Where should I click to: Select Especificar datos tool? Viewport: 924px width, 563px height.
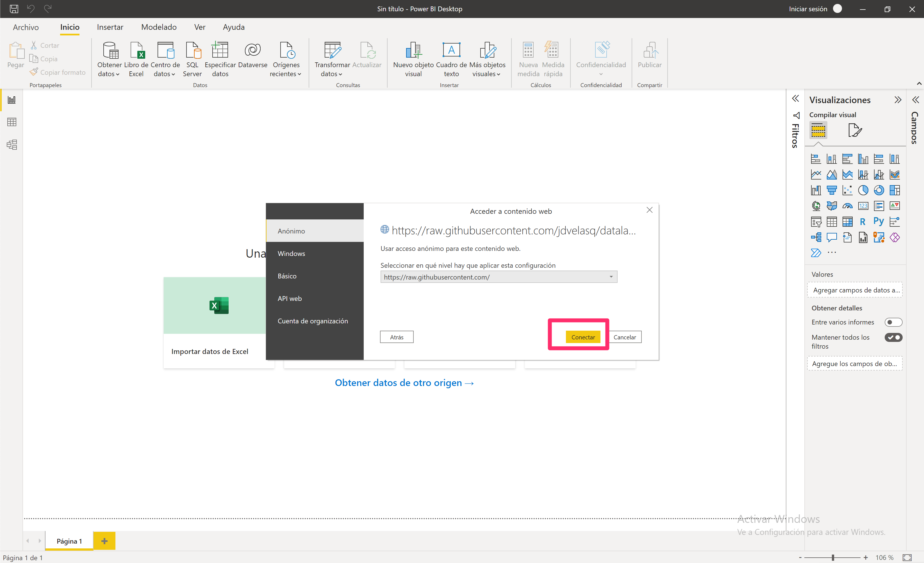click(x=220, y=60)
